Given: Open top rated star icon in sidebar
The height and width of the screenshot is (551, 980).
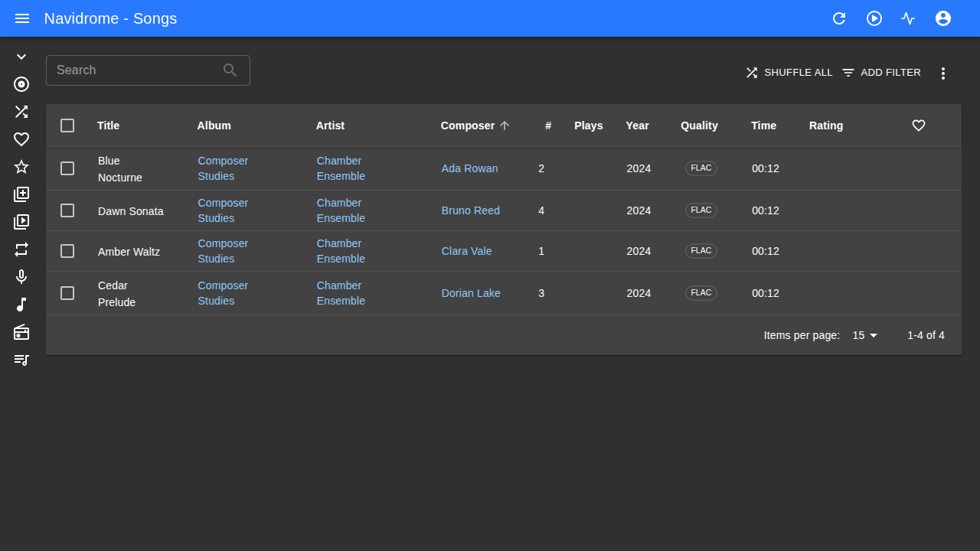Looking at the screenshot, I should tap(21, 167).
